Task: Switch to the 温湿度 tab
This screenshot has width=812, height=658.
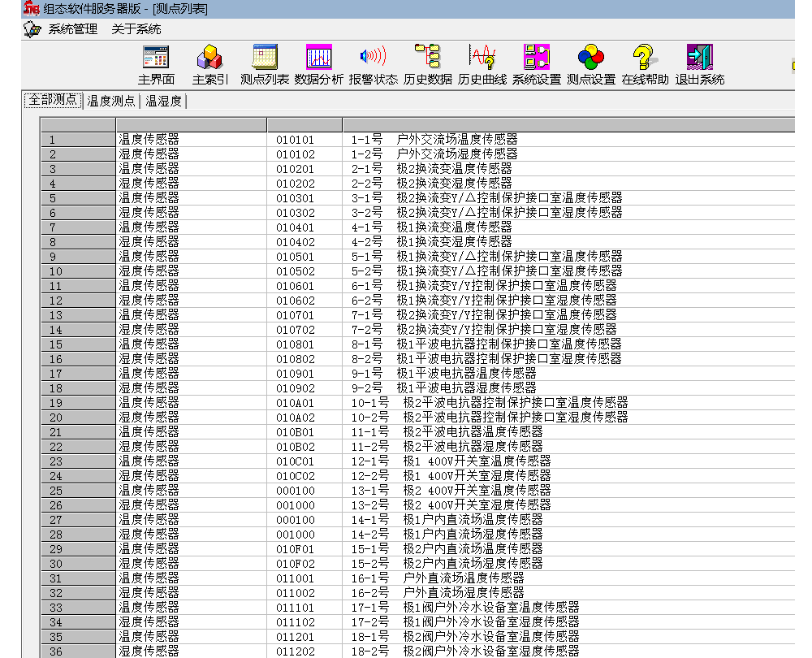Action: [x=164, y=102]
